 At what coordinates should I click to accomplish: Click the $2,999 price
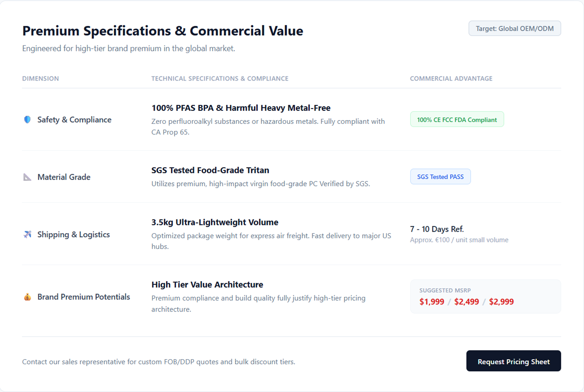click(501, 302)
